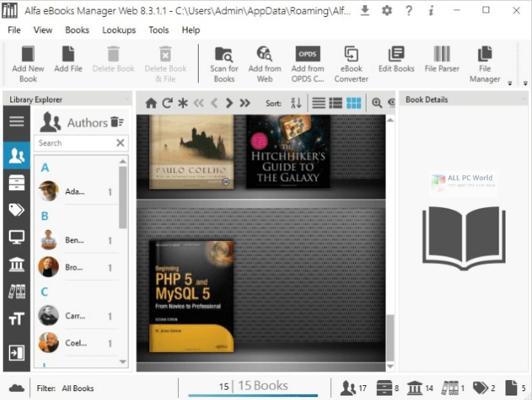
Task: Click authors list scroll-down arrow
Action: tap(123, 362)
